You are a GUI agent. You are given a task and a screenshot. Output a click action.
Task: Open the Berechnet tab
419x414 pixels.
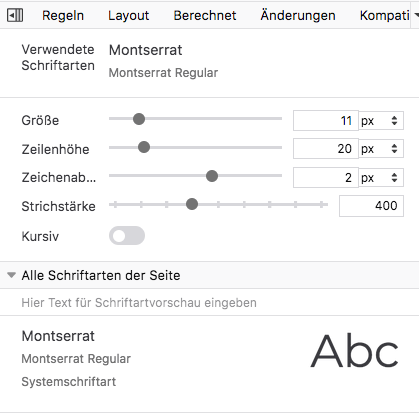click(205, 15)
